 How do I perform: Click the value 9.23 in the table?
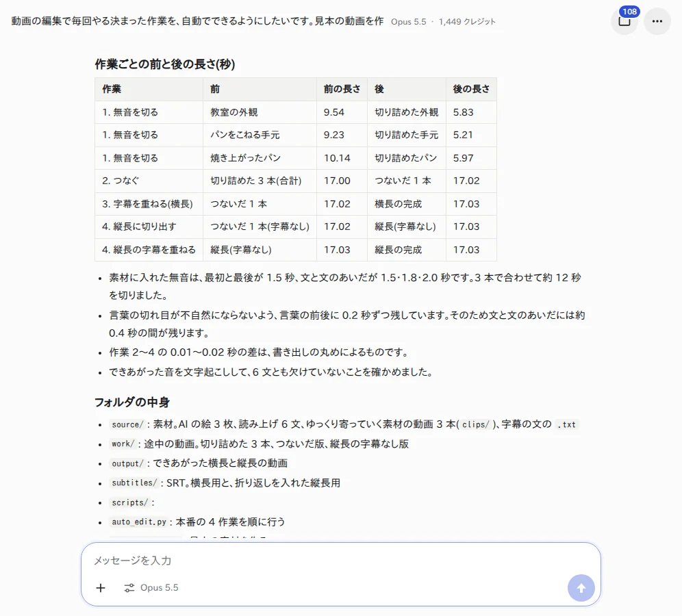point(333,135)
